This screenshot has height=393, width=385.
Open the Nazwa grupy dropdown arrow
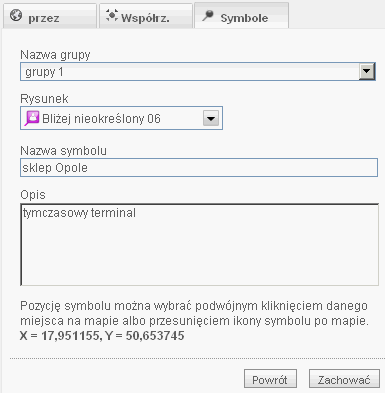point(367,71)
